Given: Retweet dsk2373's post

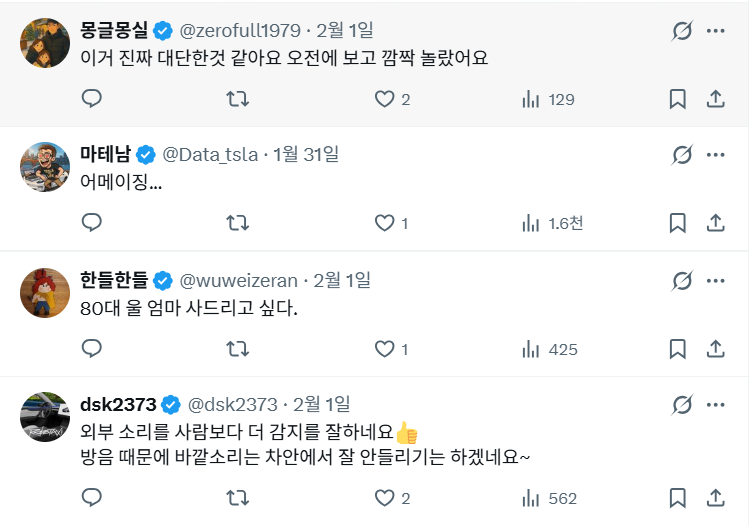Looking at the screenshot, I should click(x=238, y=498).
